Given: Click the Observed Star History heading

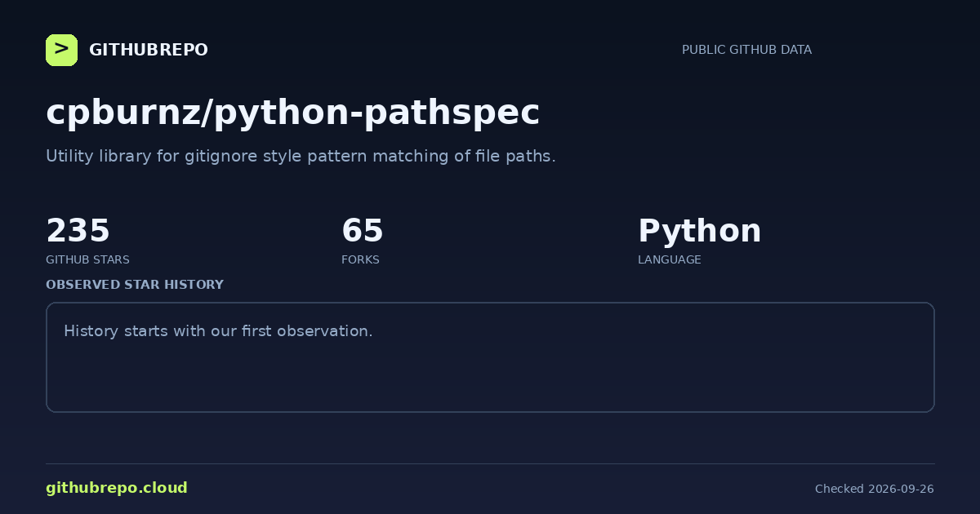Looking at the screenshot, I should 135,285.
